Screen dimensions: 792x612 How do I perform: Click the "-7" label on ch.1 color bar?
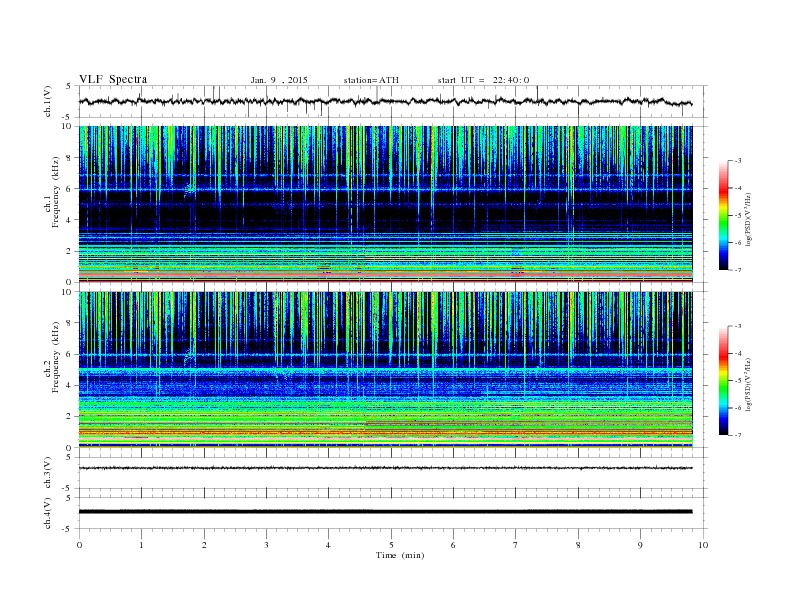pyautogui.click(x=737, y=270)
